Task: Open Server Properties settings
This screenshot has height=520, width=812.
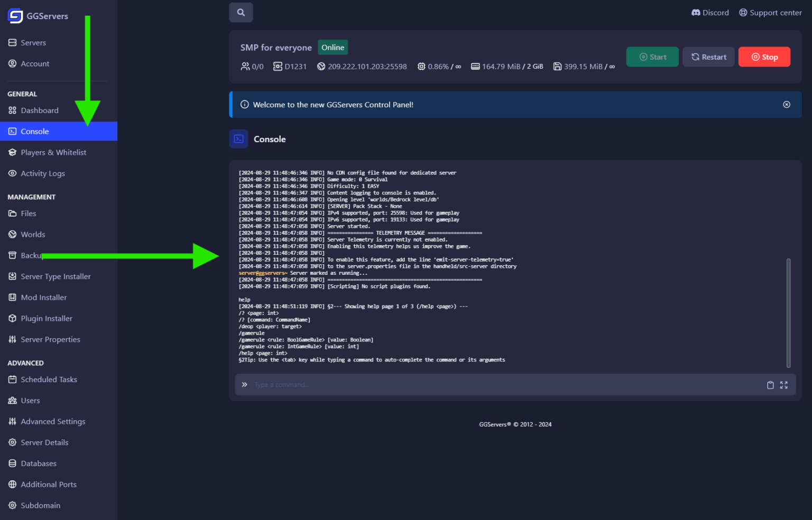Action: [50, 339]
